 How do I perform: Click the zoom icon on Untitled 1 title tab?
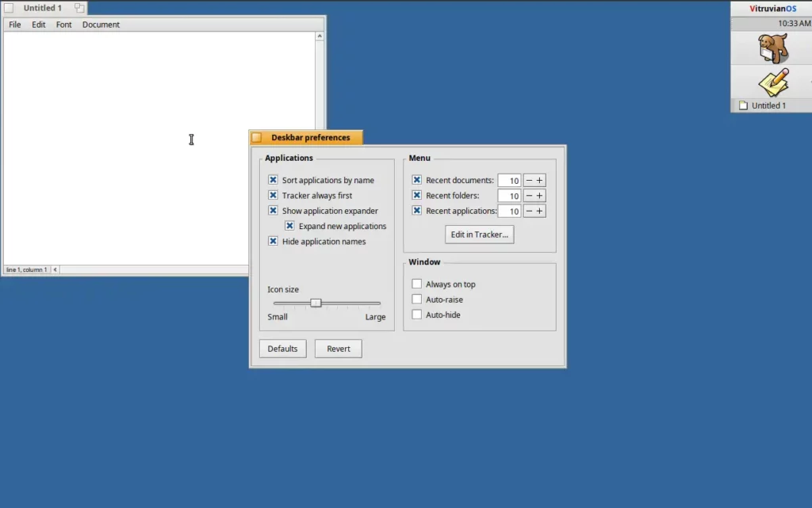[79, 8]
